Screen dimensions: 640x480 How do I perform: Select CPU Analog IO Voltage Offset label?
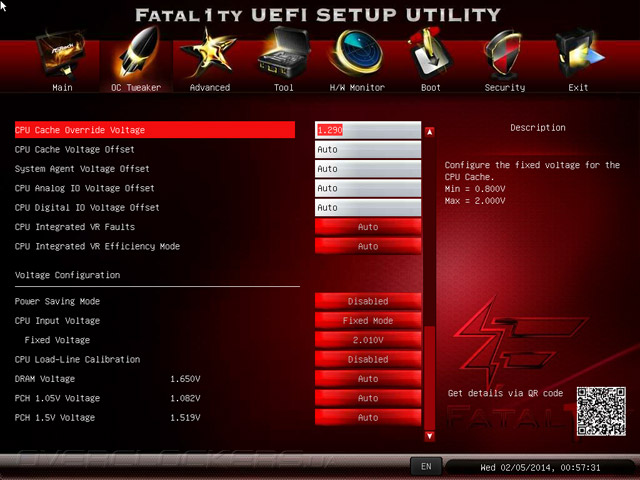pos(84,188)
